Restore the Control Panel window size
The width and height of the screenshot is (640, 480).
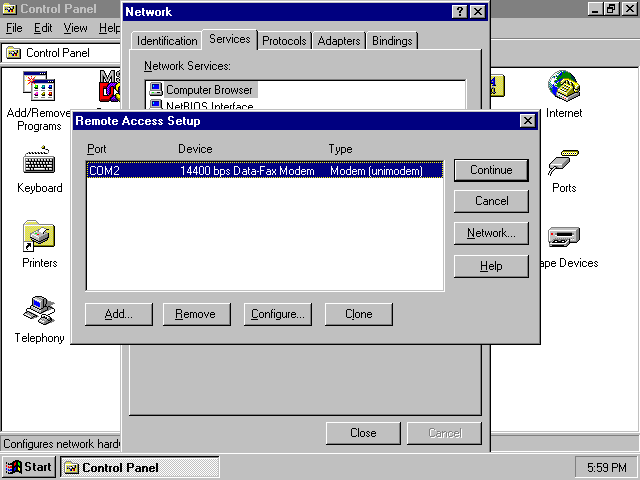click(x=612, y=9)
